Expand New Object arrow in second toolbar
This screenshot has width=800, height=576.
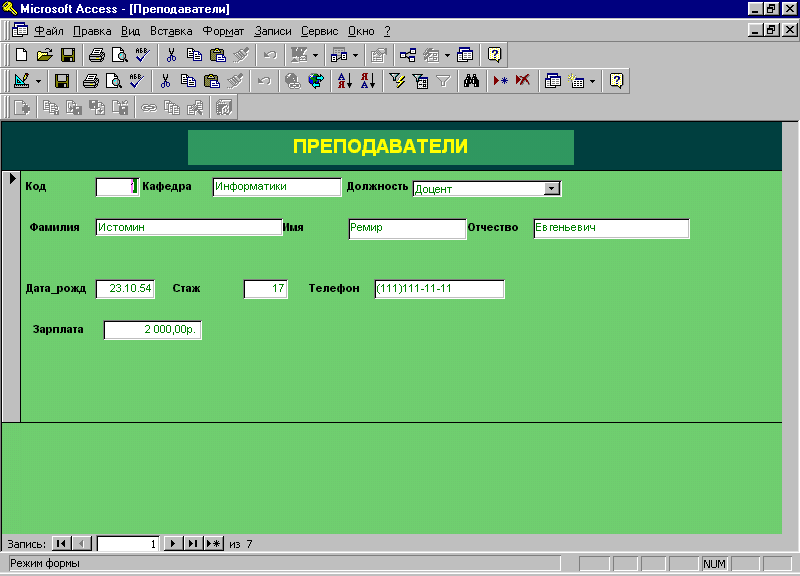pos(592,81)
